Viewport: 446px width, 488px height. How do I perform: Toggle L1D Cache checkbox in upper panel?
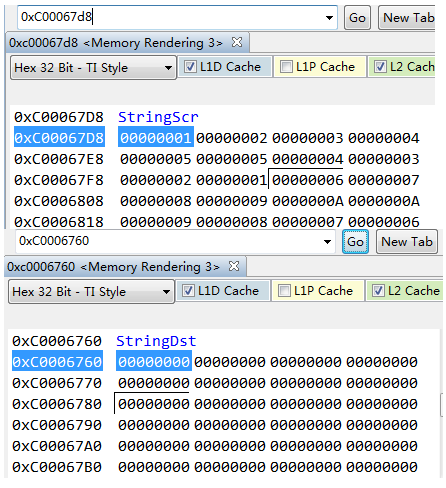(190, 67)
